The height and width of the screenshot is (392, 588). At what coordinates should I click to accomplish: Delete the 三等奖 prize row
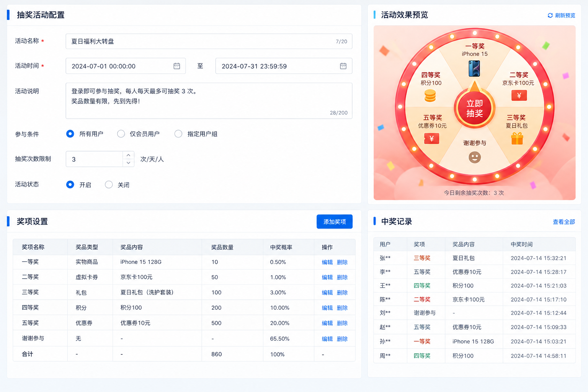(342, 292)
